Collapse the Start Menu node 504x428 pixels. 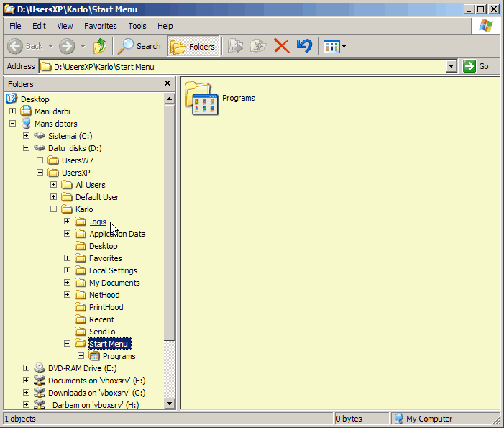pyautogui.click(x=67, y=343)
